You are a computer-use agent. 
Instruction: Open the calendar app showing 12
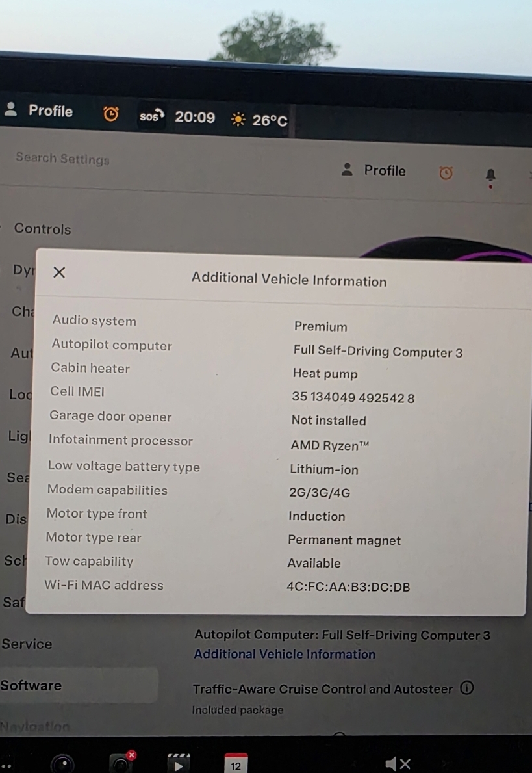tap(236, 763)
